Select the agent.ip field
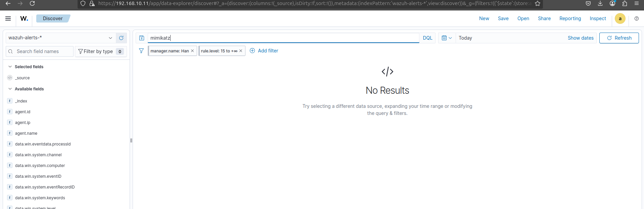 click(22, 122)
